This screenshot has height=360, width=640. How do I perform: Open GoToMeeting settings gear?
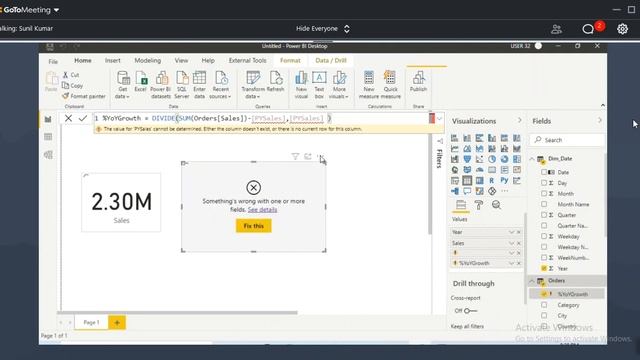click(622, 29)
